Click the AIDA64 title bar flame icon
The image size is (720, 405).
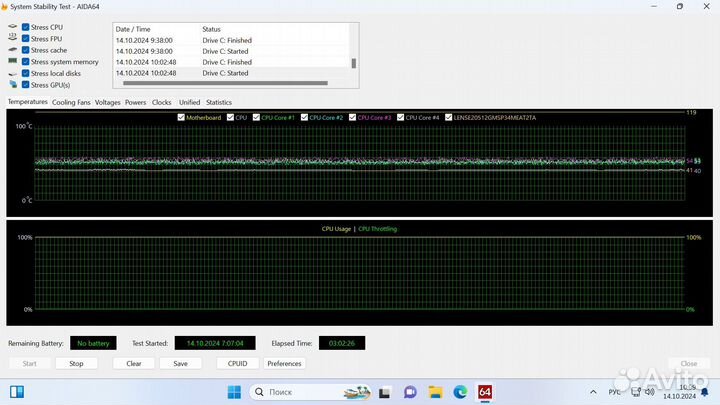coord(4,6)
